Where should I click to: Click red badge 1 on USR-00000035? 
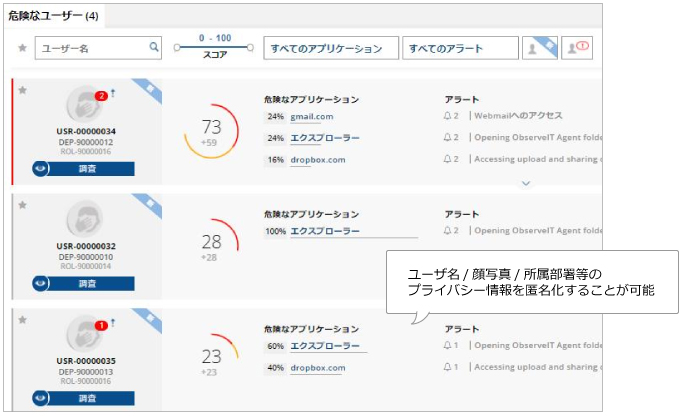[x=101, y=325]
